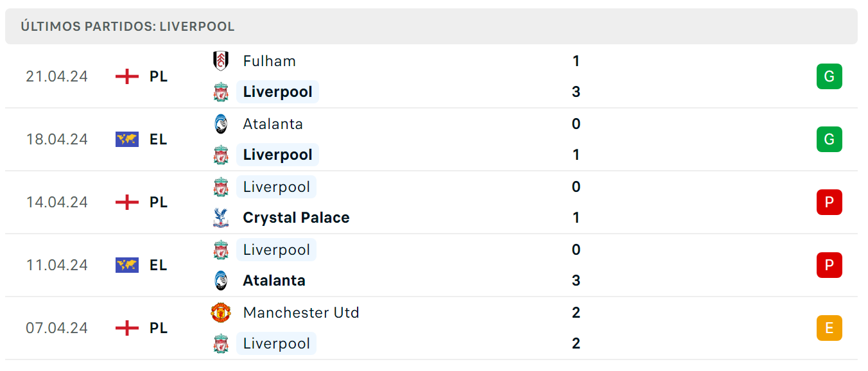
Task: Click the Crystal Palace eagle crest
Action: click(x=221, y=218)
